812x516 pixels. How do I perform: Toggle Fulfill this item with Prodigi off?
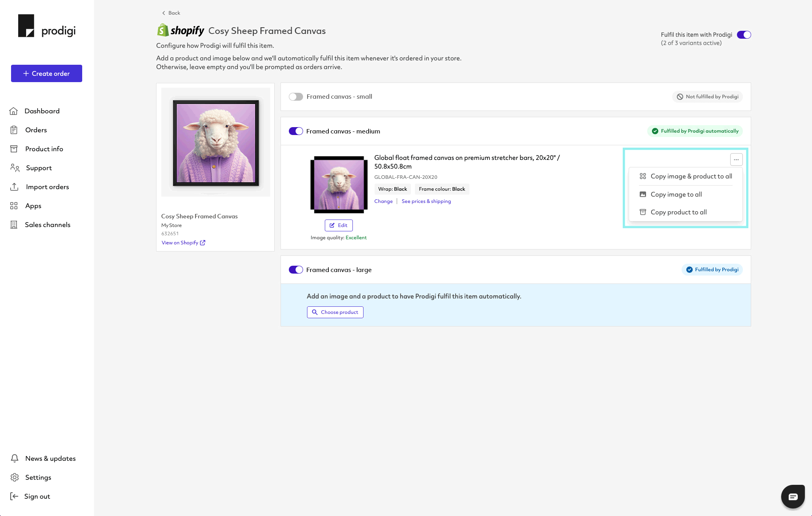[744, 34]
